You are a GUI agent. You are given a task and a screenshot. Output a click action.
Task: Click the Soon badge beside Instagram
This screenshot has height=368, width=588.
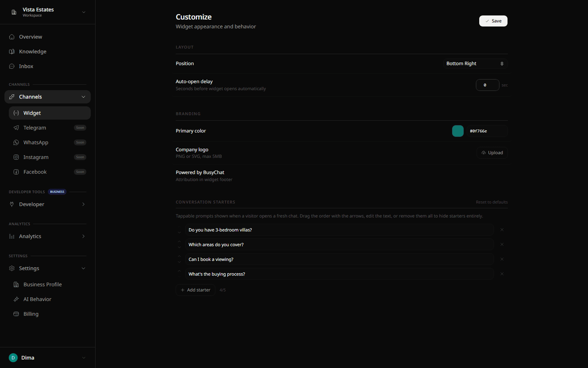[x=80, y=157]
